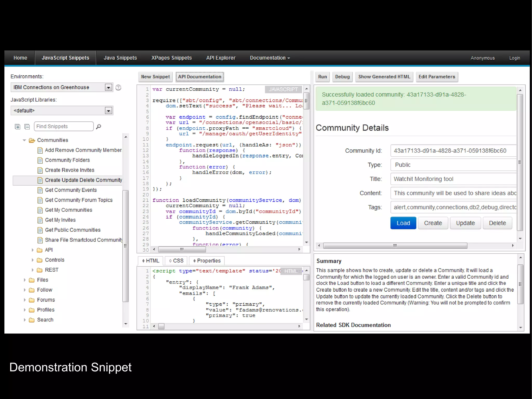Click the help question mark icon
The width and height of the screenshot is (532, 399).
tap(118, 88)
